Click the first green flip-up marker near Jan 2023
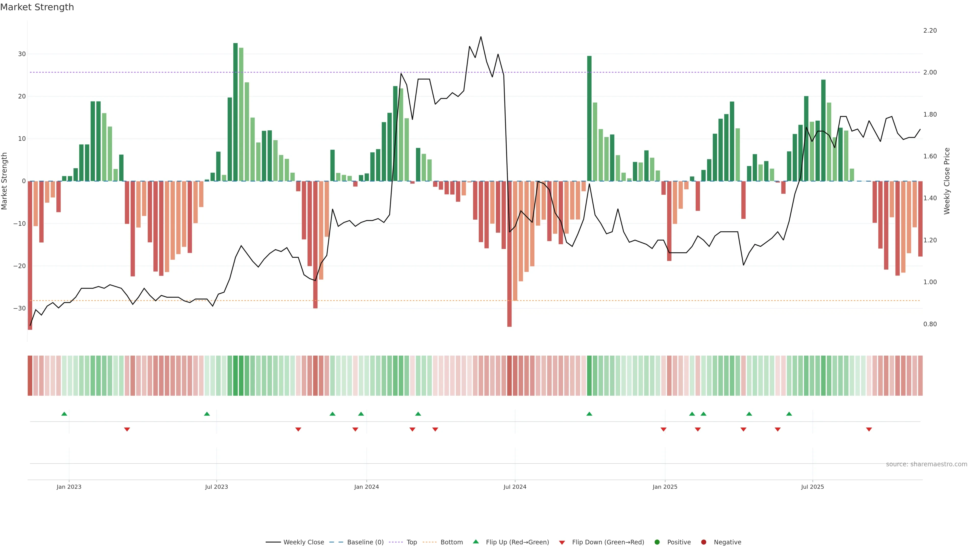The height and width of the screenshot is (551, 980). click(x=64, y=414)
